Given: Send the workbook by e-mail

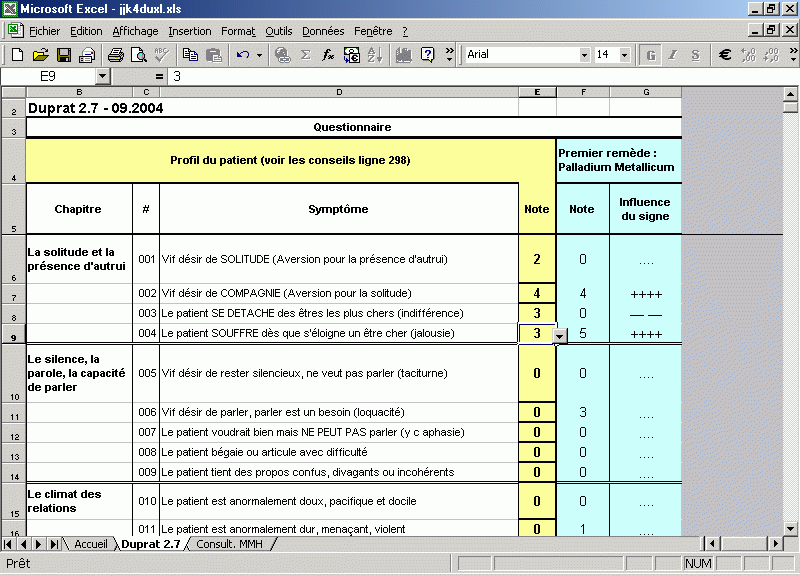Looking at the screenshot, I should [87, 55].
